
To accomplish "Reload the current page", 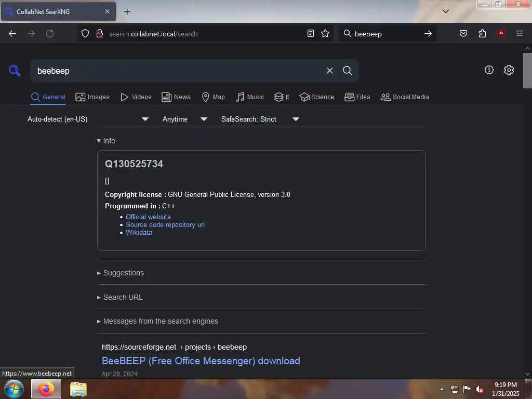I will [50, 34].
